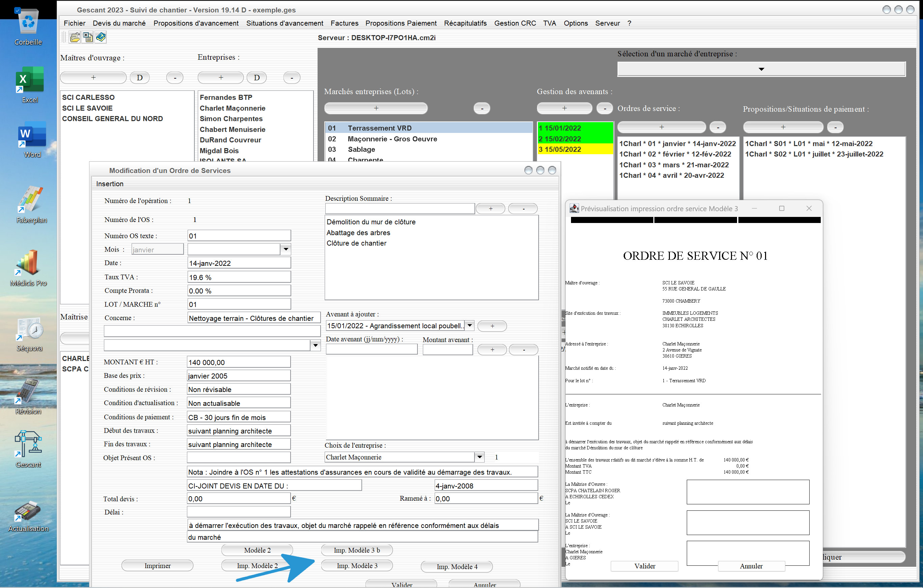Click the Excel export toolbar icon
Screen dimensions: 923x588
[88, 37]
